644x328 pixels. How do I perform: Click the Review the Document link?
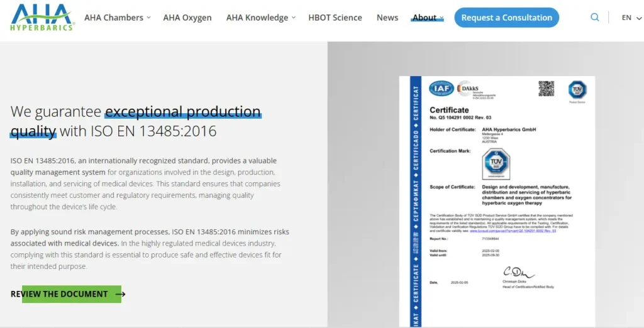coord(60,294)
